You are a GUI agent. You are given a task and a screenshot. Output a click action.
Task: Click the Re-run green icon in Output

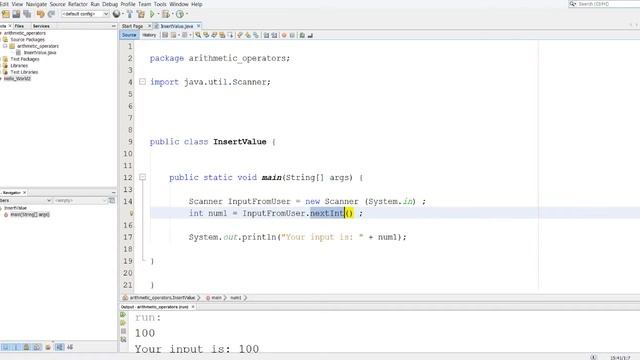(x=123, y=315)
